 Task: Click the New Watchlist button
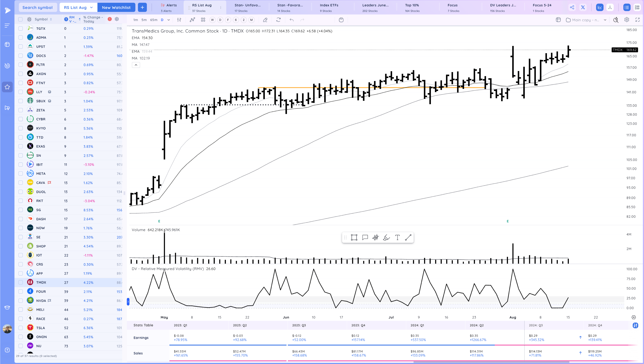click(x=116, y=7)
